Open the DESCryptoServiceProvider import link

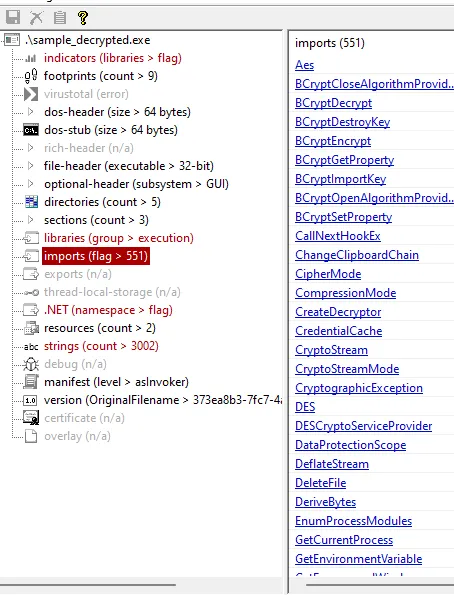point(364,426)
